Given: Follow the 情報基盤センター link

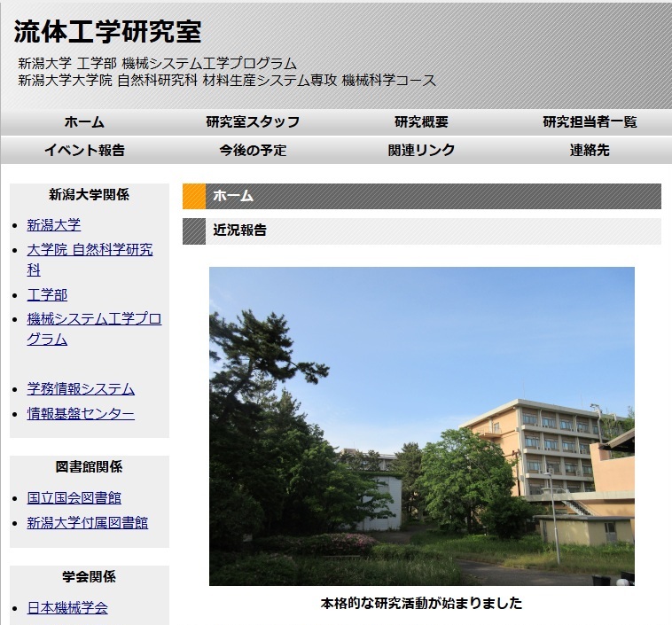Looking at the screenshot, I should point(81,414).
